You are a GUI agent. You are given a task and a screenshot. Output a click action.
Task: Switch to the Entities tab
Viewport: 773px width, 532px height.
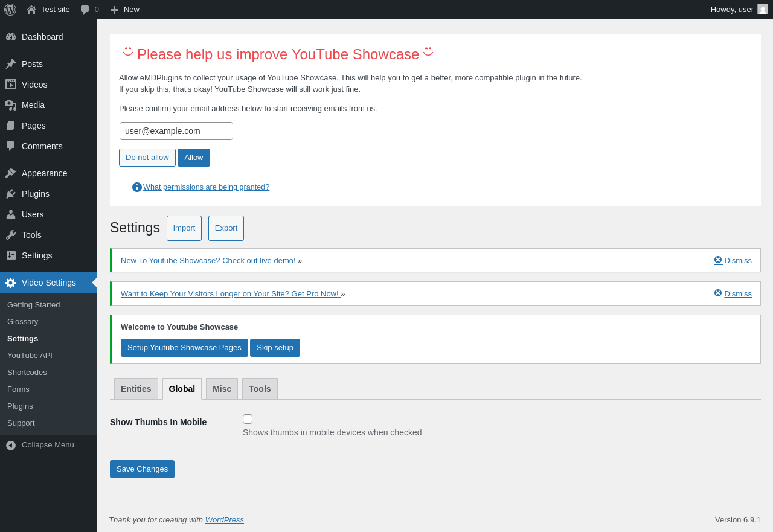136,389
